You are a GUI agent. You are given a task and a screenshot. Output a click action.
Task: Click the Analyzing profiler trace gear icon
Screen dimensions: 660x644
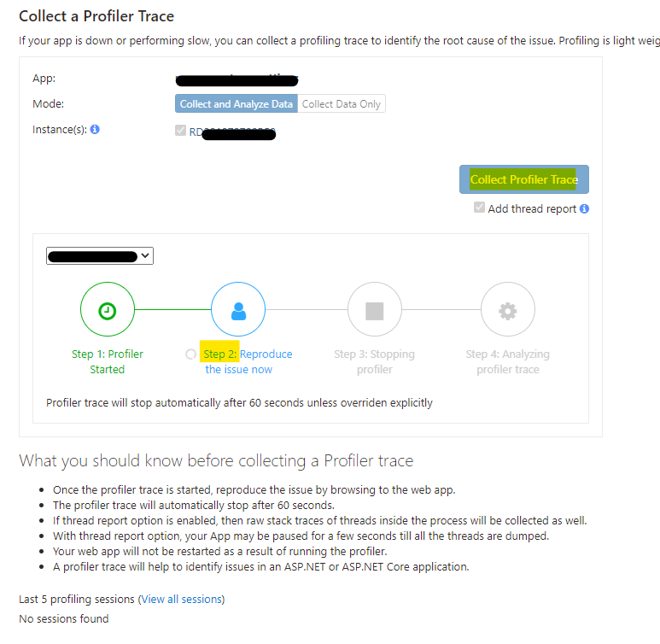[508, 311]
